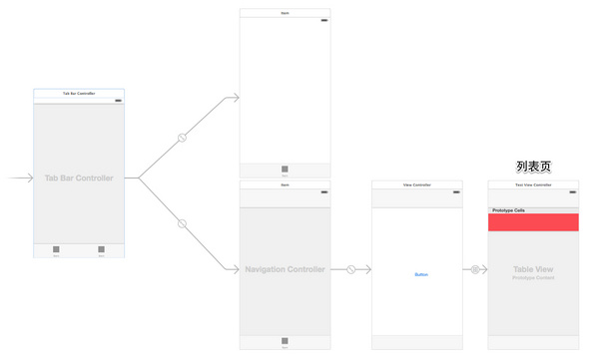Click the first tab bar item icon in Tab Bar Controller
This screenshot has width=599, height=364.
[x=56, y=249]
